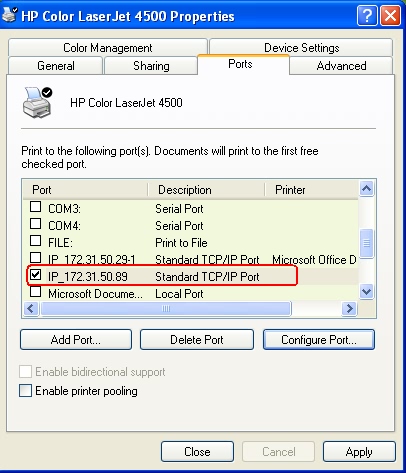Image resolution: width=406 pixels, height=473 pixels.
Task: Select the FILE: port name
Action: click(x=60, y=243)
